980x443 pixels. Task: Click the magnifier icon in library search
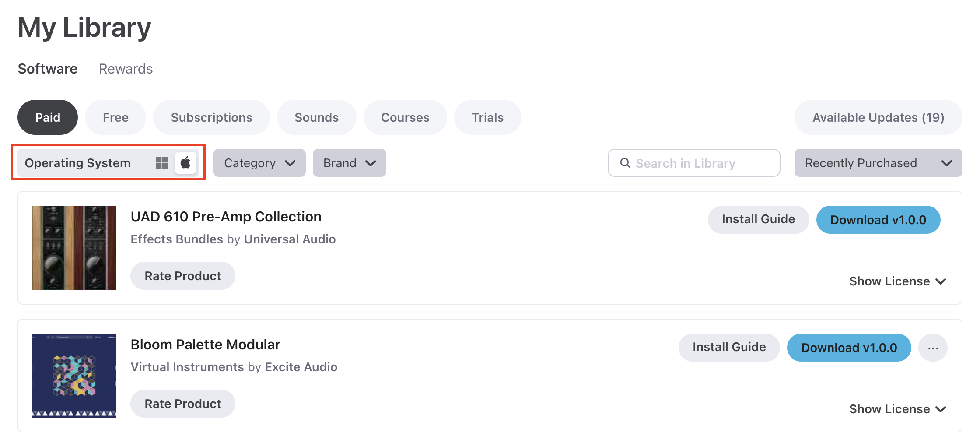coord(625,163)
